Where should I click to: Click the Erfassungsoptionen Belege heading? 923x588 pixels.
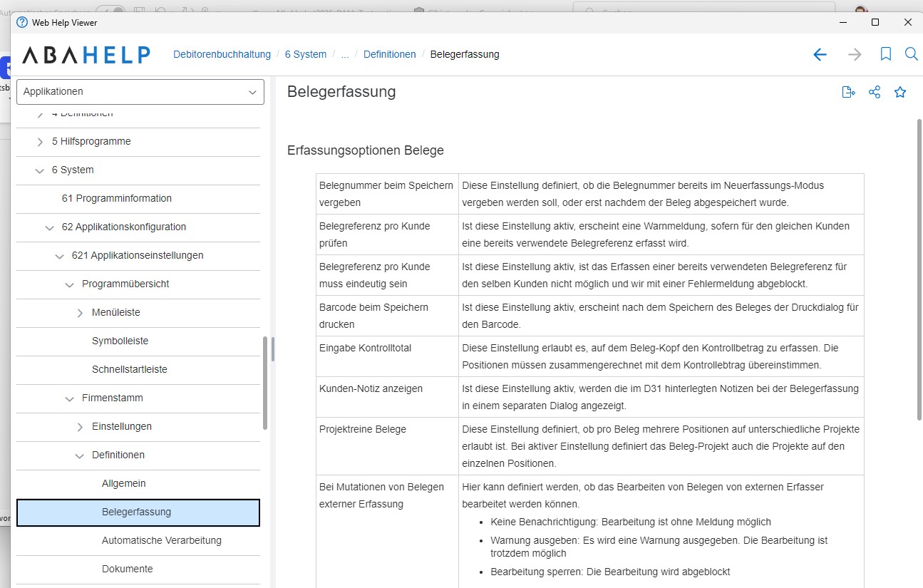tap(366, 150)
